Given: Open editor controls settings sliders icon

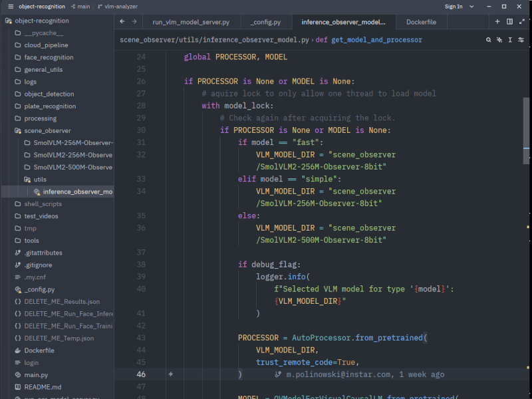Looking at the screenshot, I should click(x=521, y=40).
